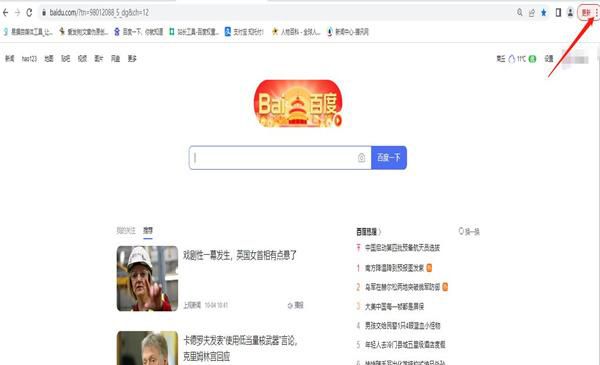Open hot search item 2 about 乌军

point(403,287)
